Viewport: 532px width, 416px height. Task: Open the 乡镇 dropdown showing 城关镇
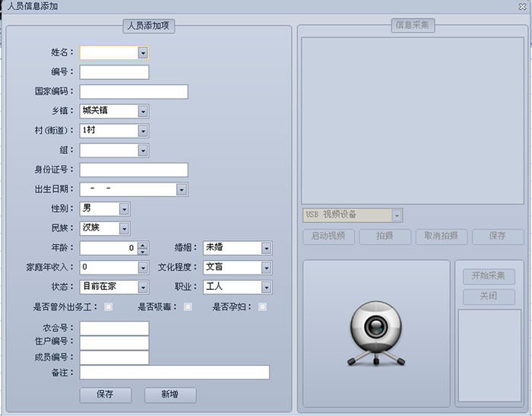tap(143, 111)
